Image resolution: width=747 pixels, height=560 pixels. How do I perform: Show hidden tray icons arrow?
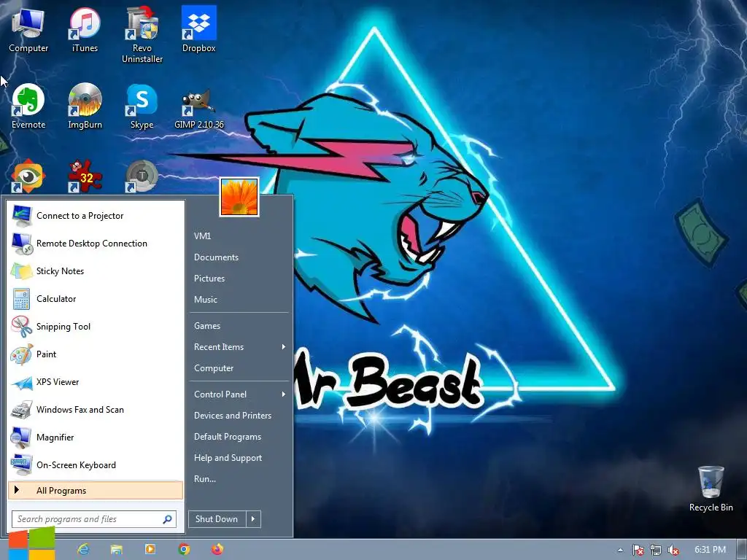pyautogui.click(x=620, y=550)
